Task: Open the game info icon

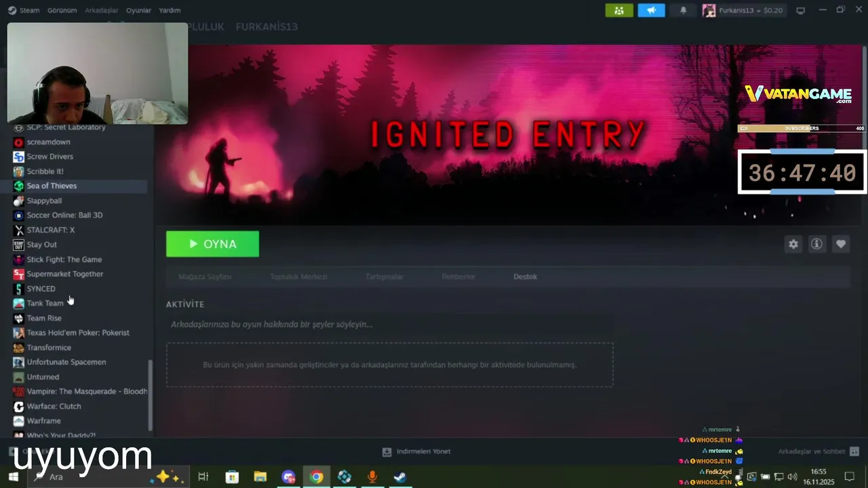Action: coord(816,244)
